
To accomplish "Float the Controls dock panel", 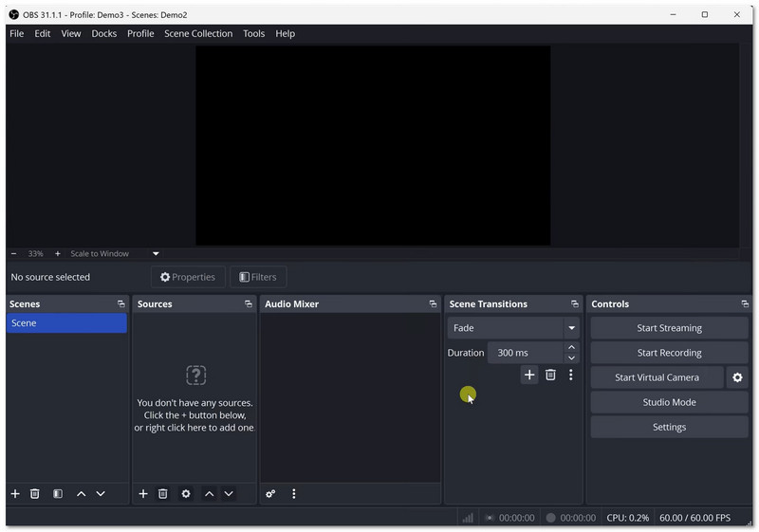I will click(x=745, y=304).
